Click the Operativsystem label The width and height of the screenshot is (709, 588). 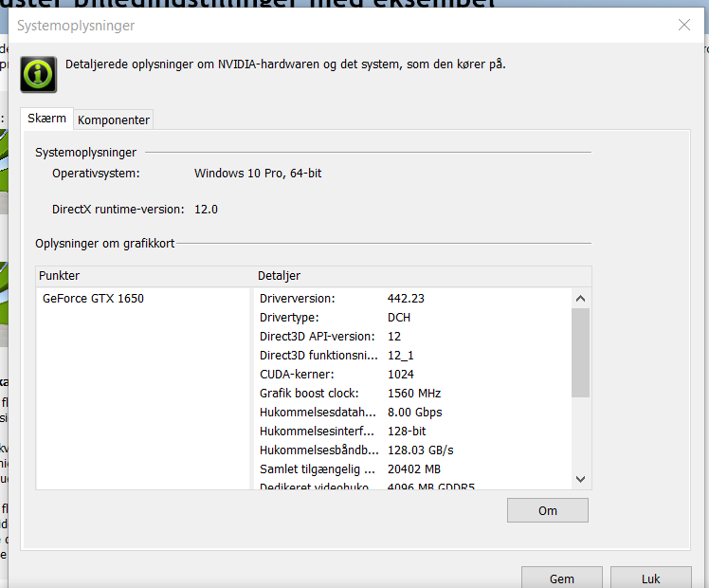(96, 174)
